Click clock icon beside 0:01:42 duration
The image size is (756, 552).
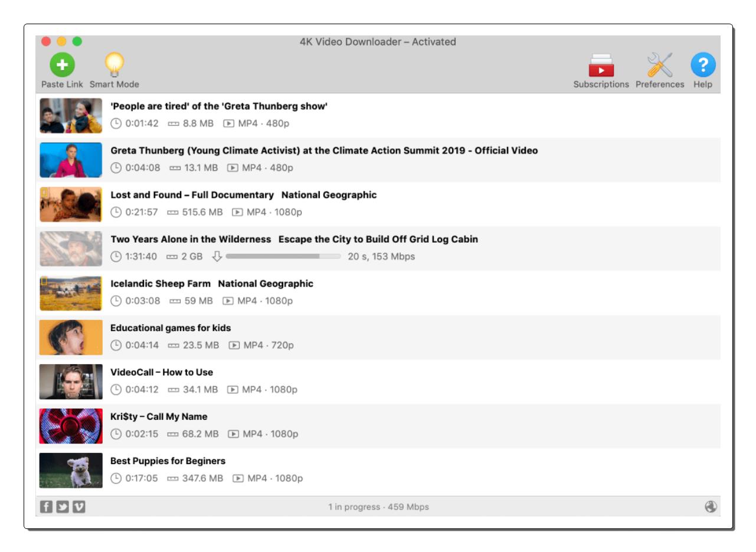click(x=116, y=124)
